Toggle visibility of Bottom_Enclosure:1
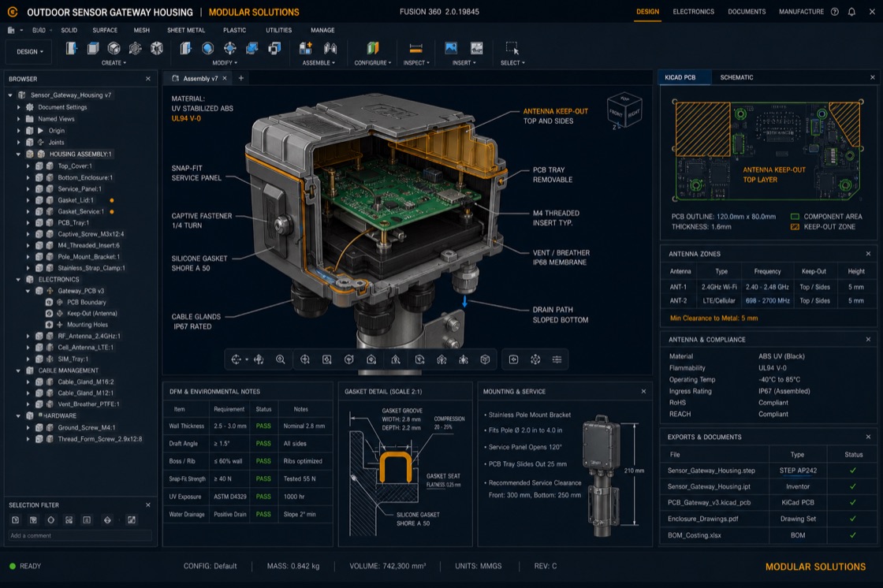Image resolution: width=883 pixels, height=588 pixels. 39,177
